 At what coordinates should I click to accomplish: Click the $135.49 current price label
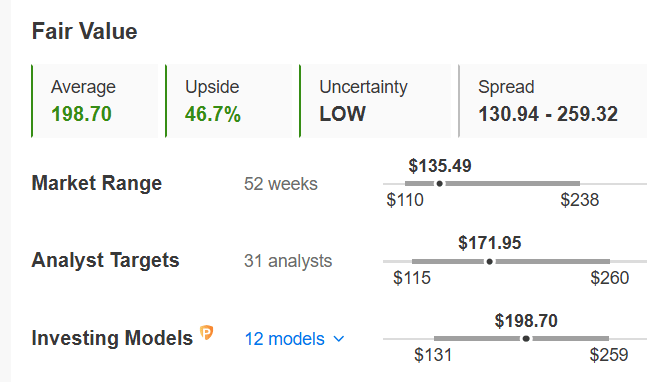(x=440, y=166)
